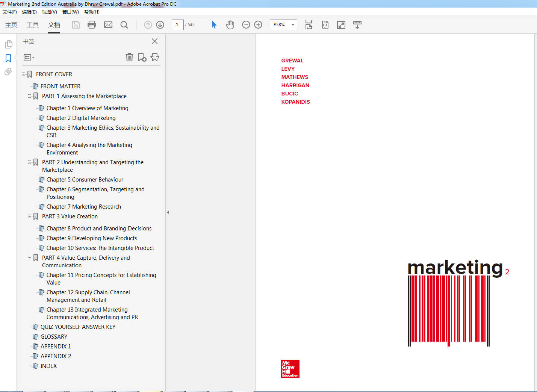Open Chapter 12 Supply Chain bookmark
Image resolution: width=537 pixels, height=392 pixels.
point(88,296)
